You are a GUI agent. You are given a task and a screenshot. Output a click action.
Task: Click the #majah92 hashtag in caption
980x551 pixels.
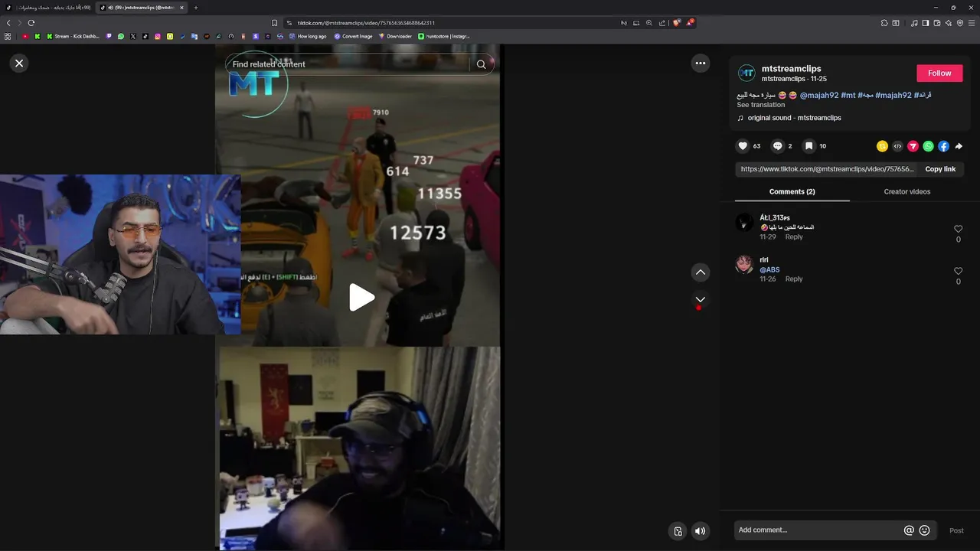(x=893, y=96)
